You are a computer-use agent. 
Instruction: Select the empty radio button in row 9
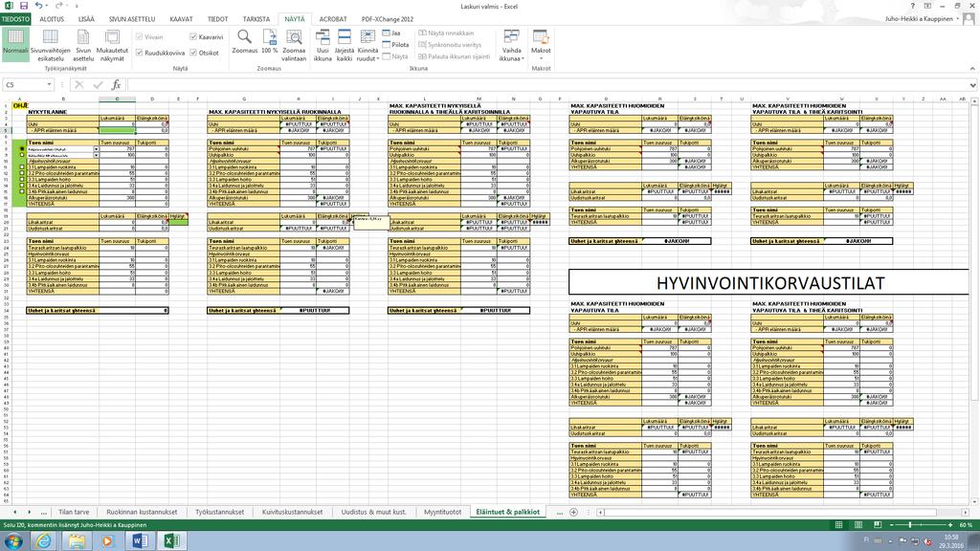pos(22,155)
